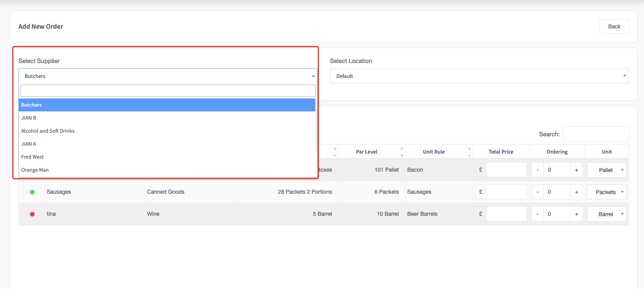Screen dimensions: 644x289
Task: Choose Fred West from supplier list
Action: [167, 157]
